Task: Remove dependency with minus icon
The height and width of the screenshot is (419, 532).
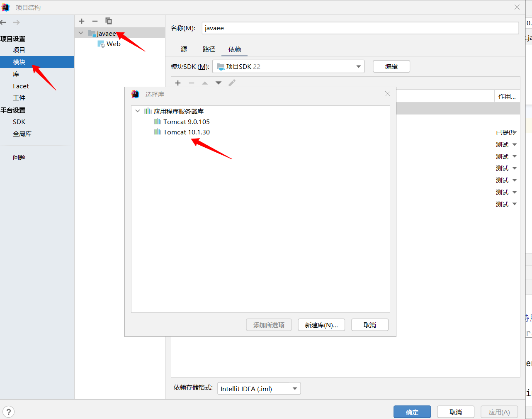Action: click(x=192, y=83)
